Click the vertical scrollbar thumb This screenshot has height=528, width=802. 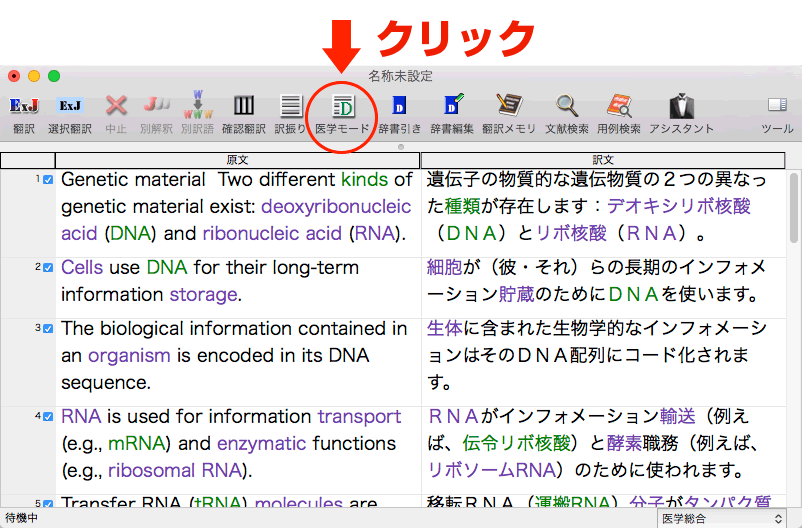tap(793, 210)
